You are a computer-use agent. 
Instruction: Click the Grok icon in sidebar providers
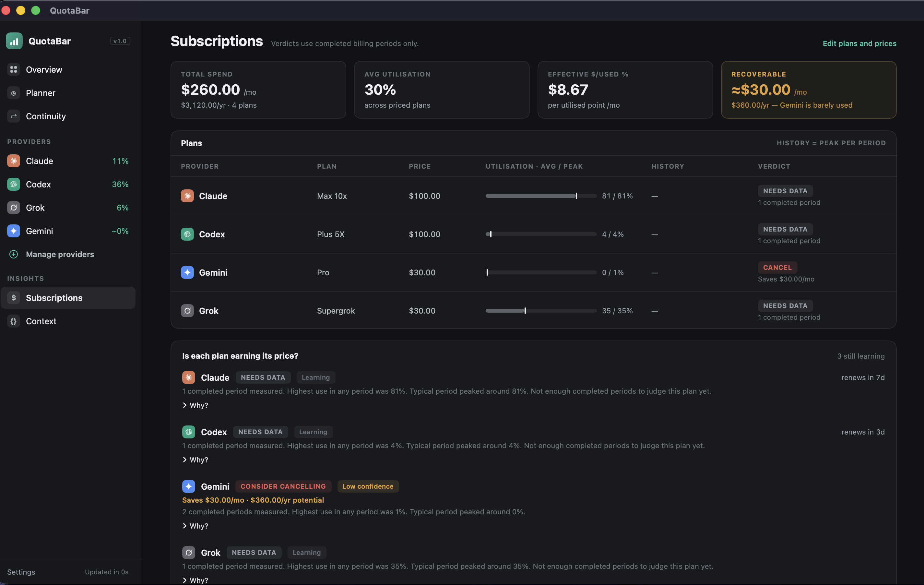(x=13, y=208)
